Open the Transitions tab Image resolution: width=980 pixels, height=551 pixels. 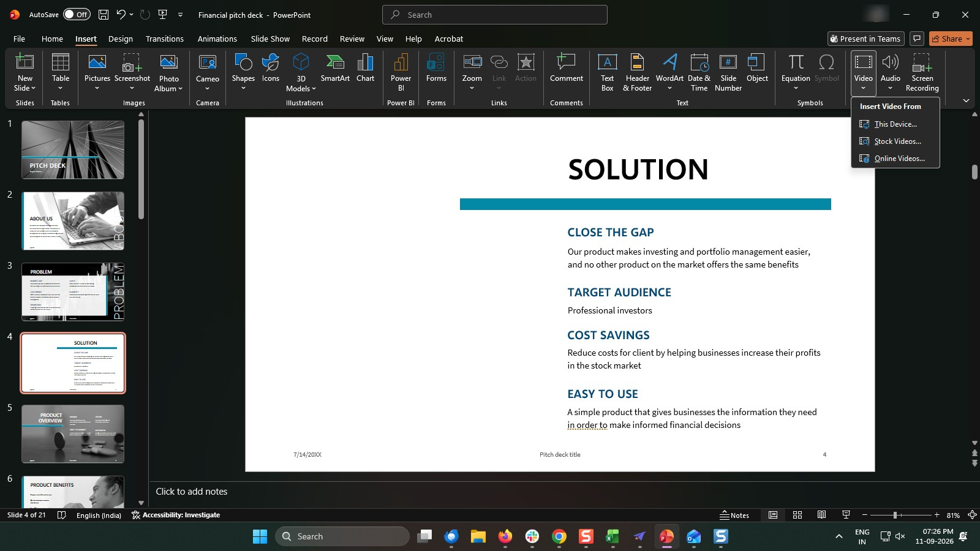coord(165,39)
